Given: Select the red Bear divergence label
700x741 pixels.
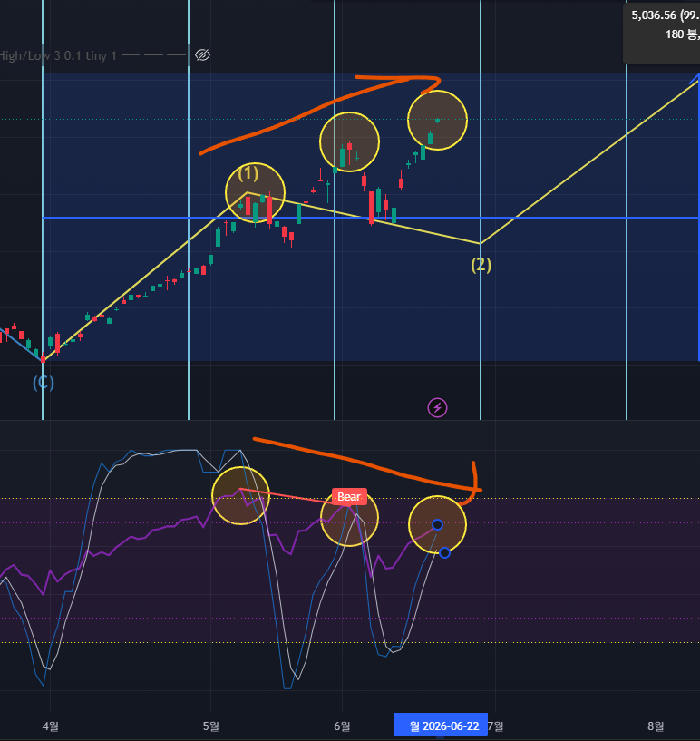Looking at the screenshot, I should [349, 497].
